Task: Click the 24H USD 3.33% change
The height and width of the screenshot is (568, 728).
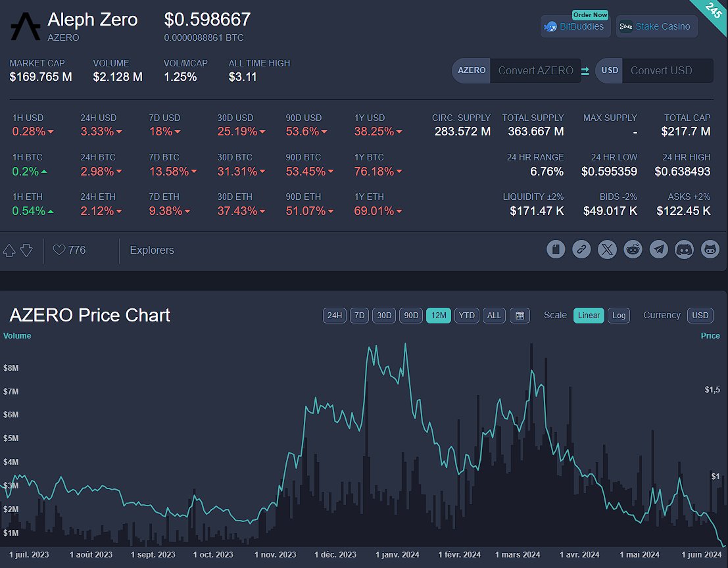Action: coord(101,131)
